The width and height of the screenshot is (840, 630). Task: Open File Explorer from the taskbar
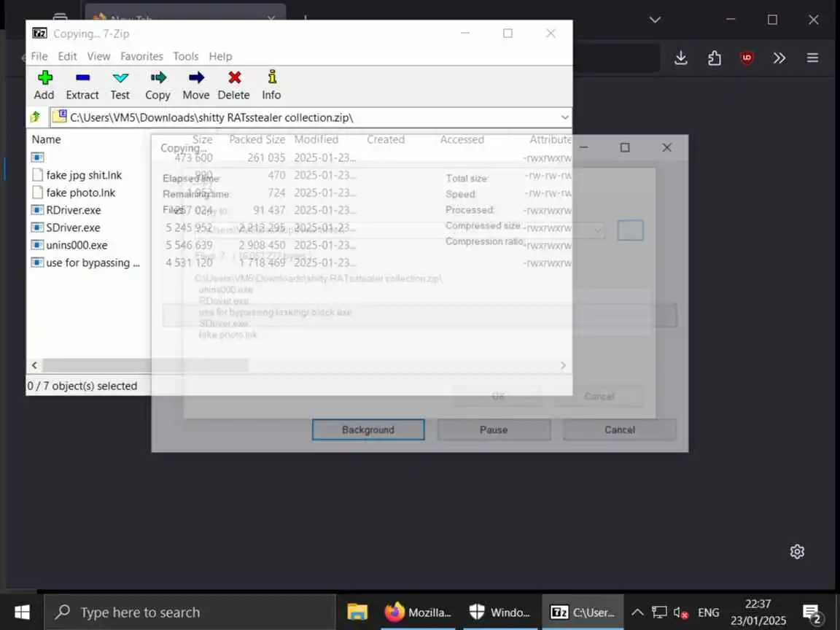point(357,612)
